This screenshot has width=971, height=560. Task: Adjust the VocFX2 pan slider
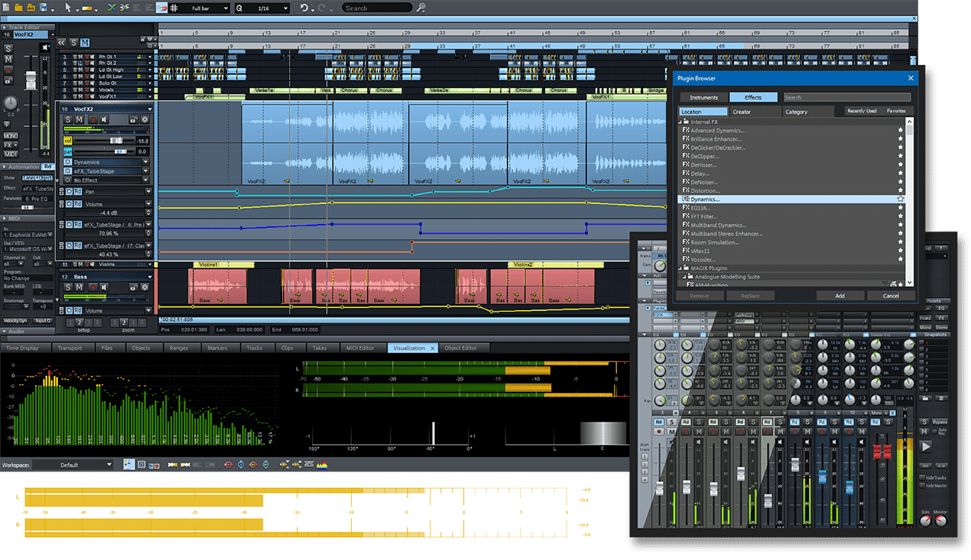[121, 151]
